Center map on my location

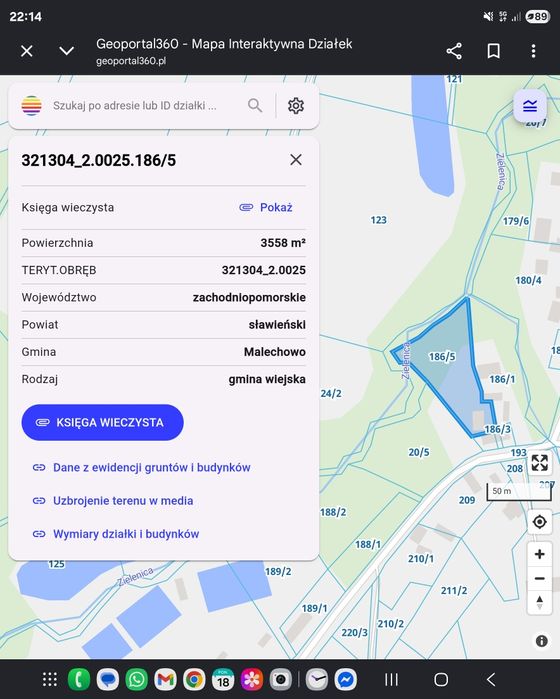pos(539,521)
